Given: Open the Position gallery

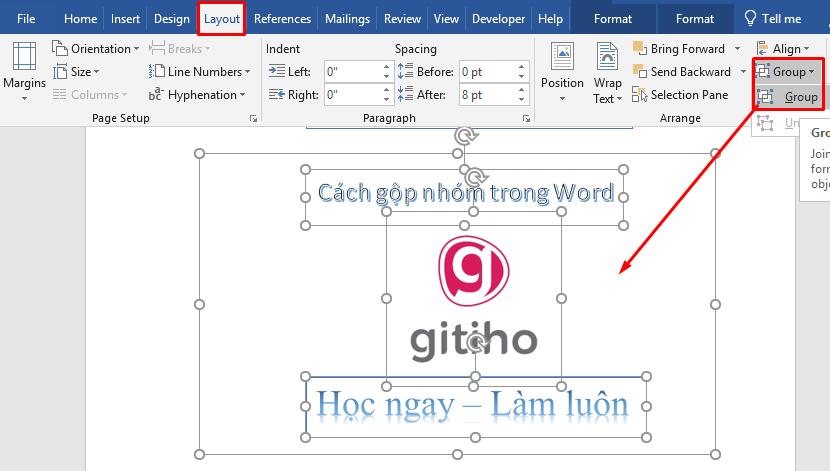Looking at the screenshot, I should 562,71.
